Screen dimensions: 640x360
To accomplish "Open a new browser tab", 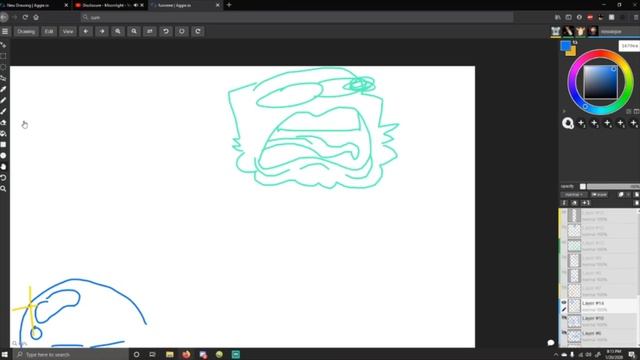I will (229, 5).
